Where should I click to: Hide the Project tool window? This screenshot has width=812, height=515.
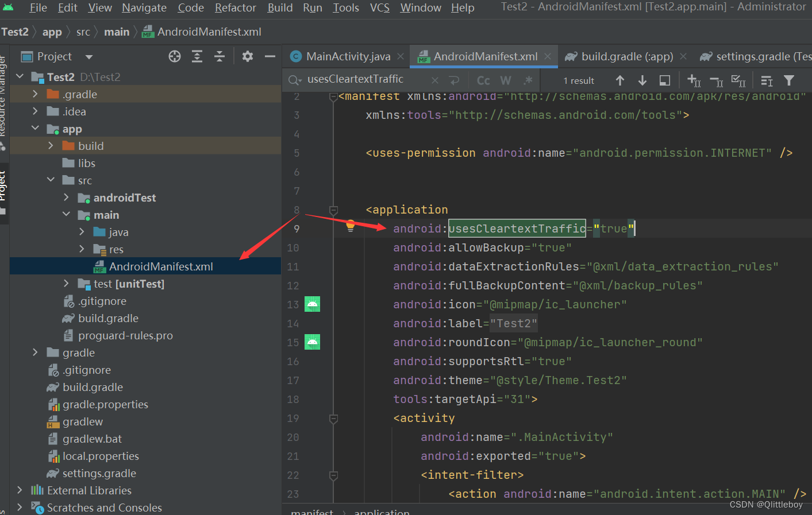[x=270, y=56]
